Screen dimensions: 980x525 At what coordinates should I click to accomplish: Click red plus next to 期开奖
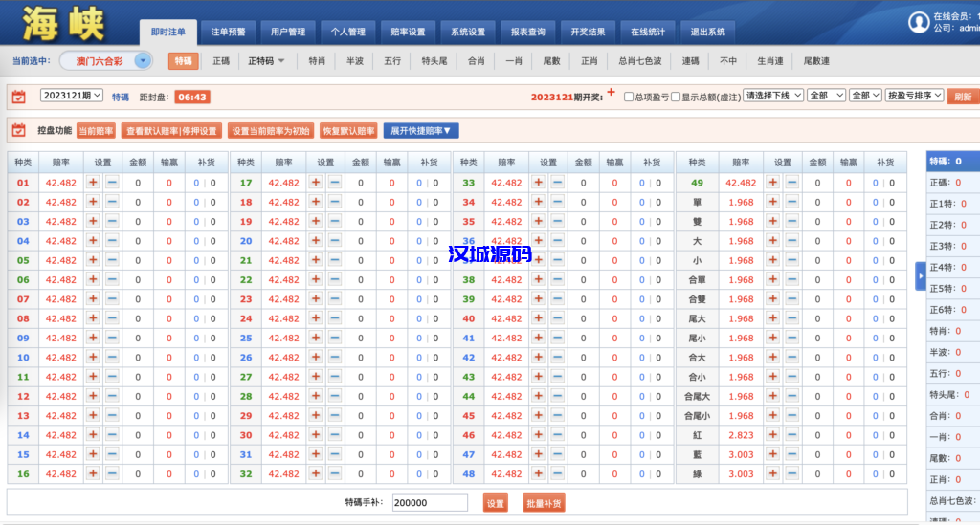tap(611, 93)
